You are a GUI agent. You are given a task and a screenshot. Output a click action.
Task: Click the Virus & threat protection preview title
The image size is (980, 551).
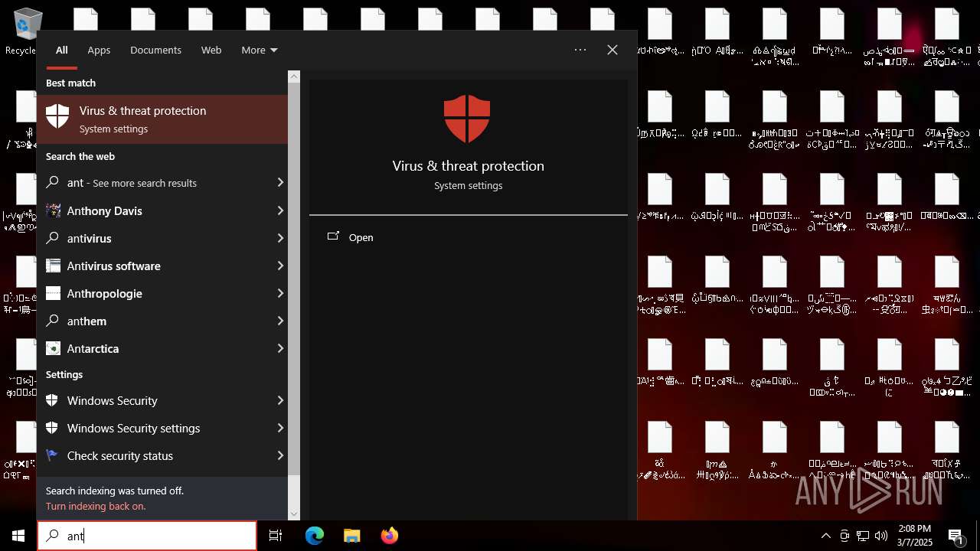(468, 166)
